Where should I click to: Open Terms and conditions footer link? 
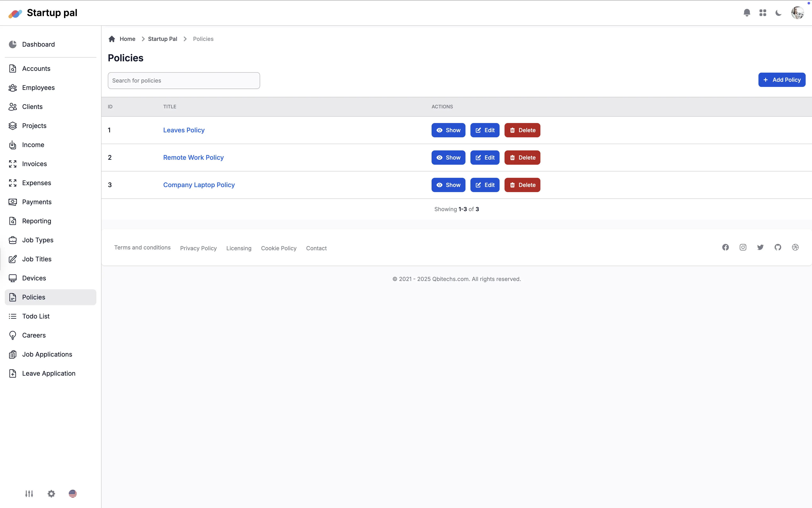click(142, 248)
